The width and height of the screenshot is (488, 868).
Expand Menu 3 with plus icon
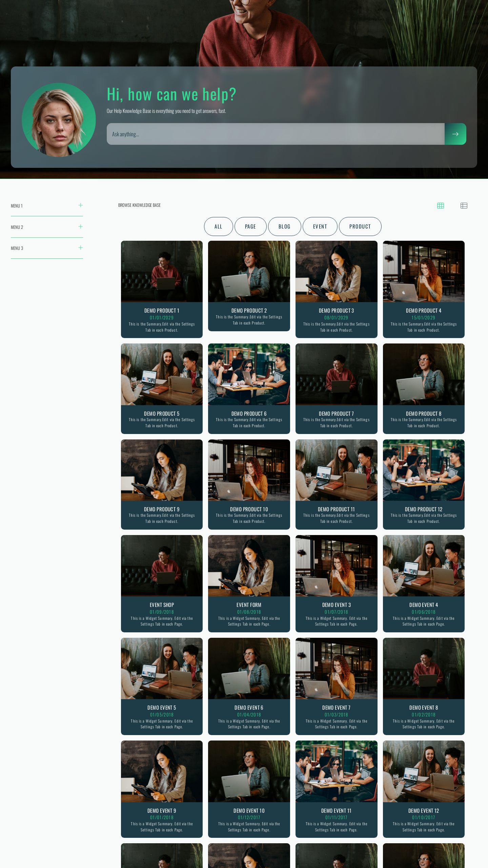80,248
